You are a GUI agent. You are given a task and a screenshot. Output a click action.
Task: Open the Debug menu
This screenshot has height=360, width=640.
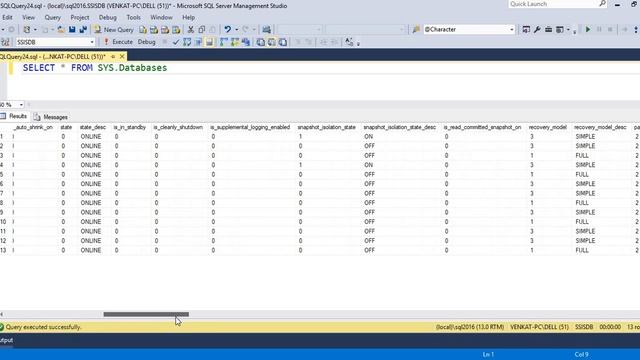coord(108,18)
